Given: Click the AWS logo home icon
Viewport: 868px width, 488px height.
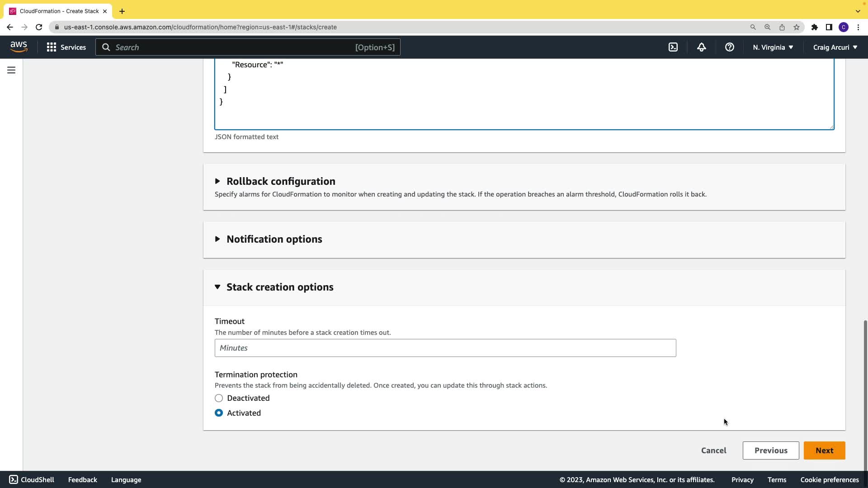Looking at the screenshot, I should click(x=19, y=47).
